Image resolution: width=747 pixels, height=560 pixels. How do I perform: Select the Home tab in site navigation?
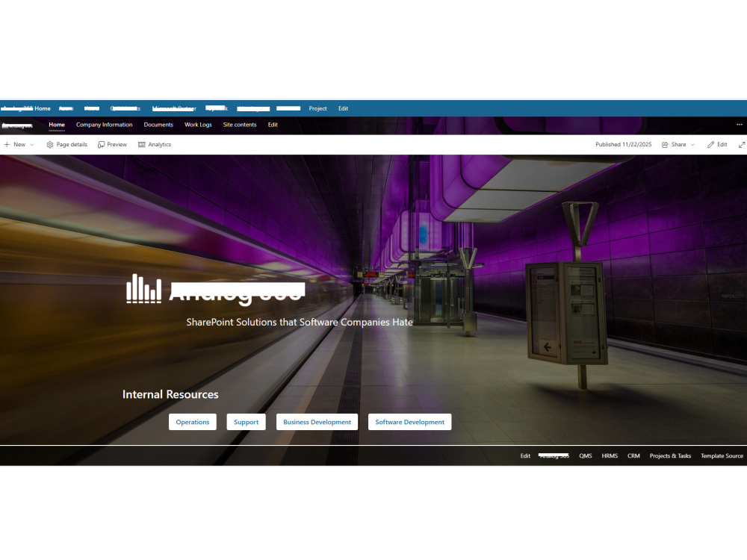point(57,125)
